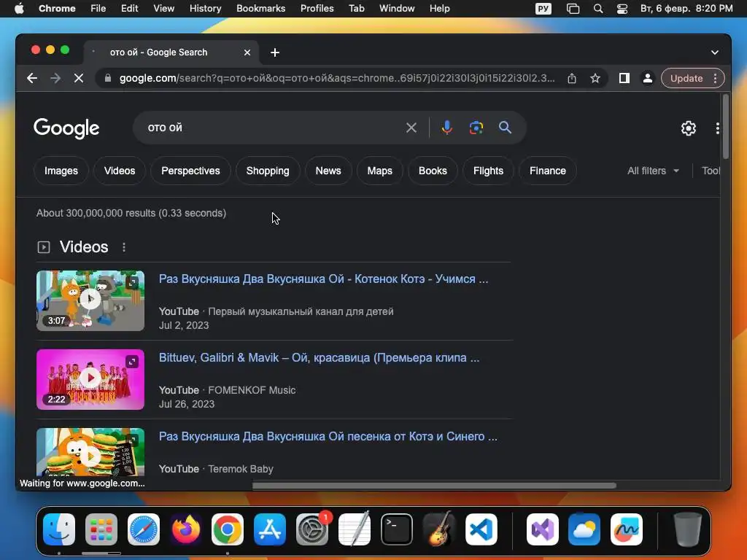Click the forward navigation arrow
747x560 pixels.
pos(55,78)
